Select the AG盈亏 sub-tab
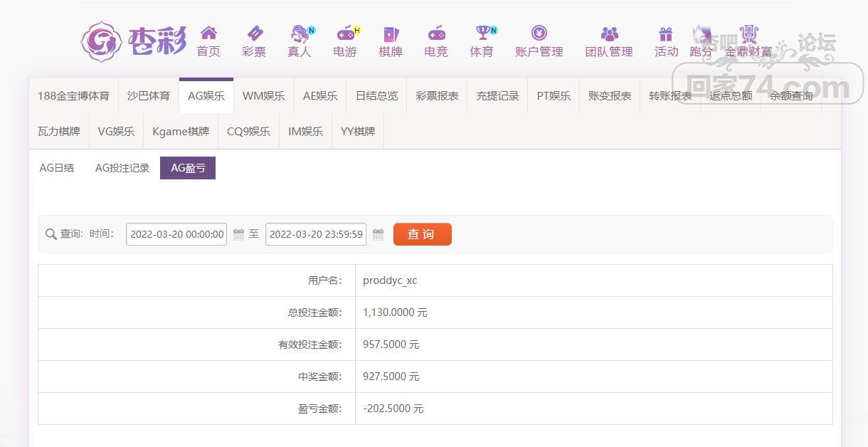The width and height of the screenshot is (868, 447). tap(188, 168)
